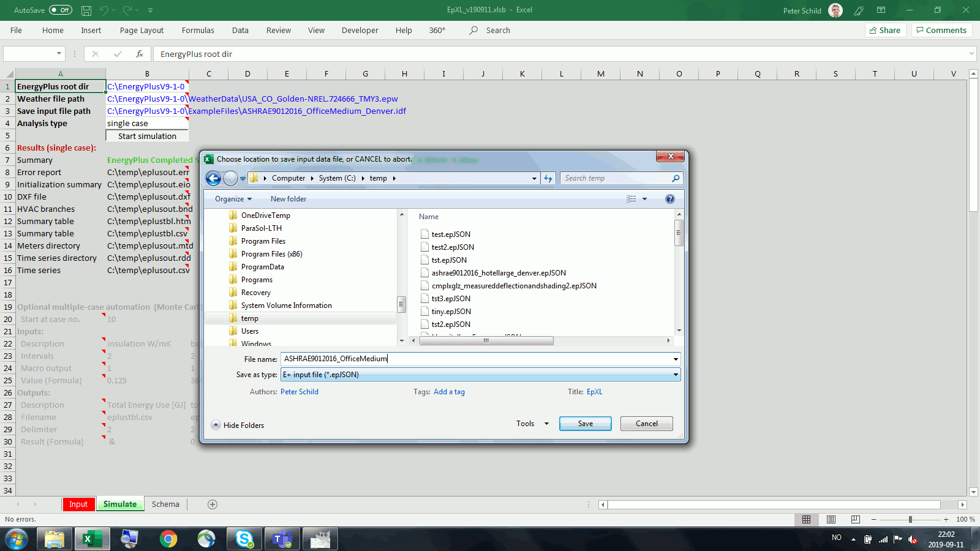Click the Refresh icon in save dialog

point(548,178)
